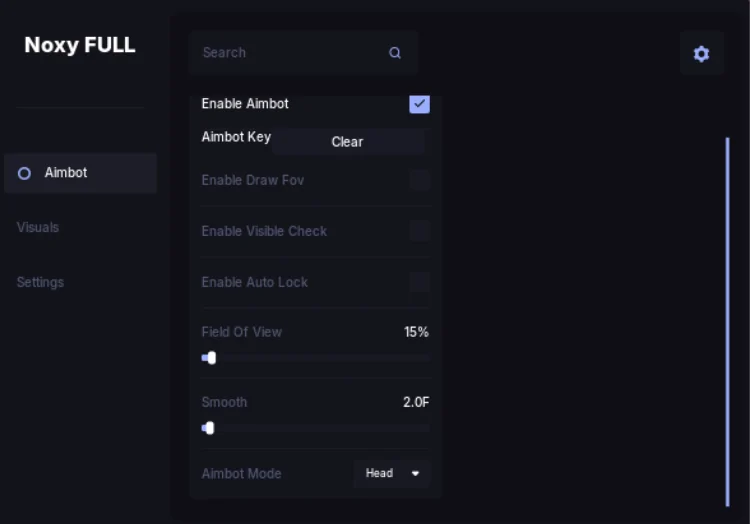Click the arrow in Aimbot Mode dropdown

pos(415,473)
